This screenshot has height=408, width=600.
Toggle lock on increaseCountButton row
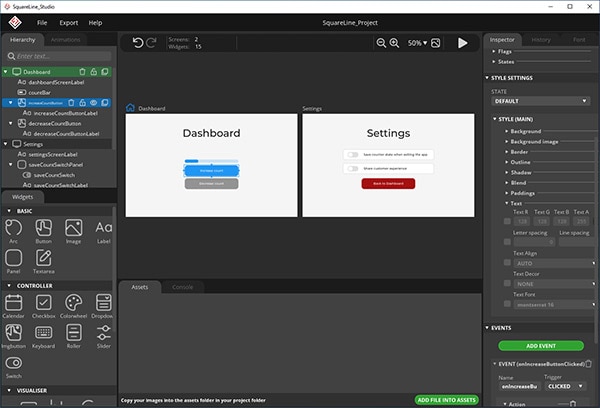click(x=82, y=103)
